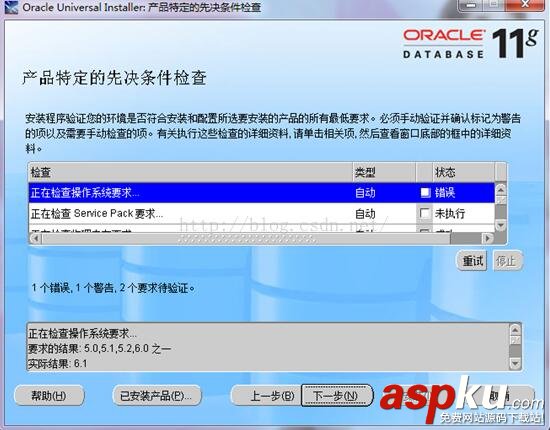The width and height of the screenshot is (550, 430).
Task: Go back with 上一步(B)
Action: (267, 396)
